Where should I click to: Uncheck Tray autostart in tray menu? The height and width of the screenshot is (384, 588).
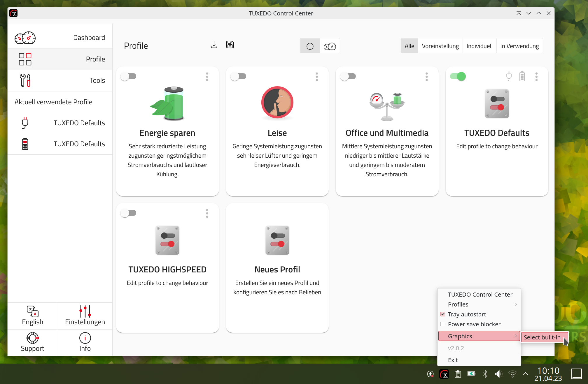coord(443,314)
